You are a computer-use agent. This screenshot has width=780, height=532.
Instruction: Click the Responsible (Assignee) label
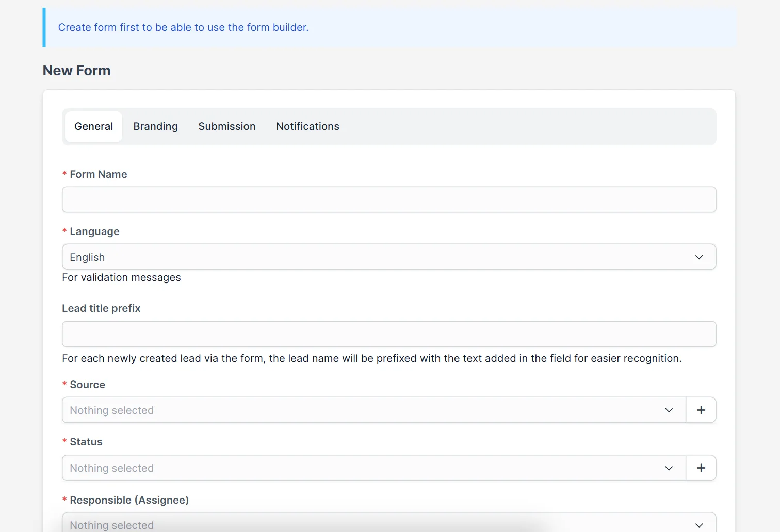point(129,500)
